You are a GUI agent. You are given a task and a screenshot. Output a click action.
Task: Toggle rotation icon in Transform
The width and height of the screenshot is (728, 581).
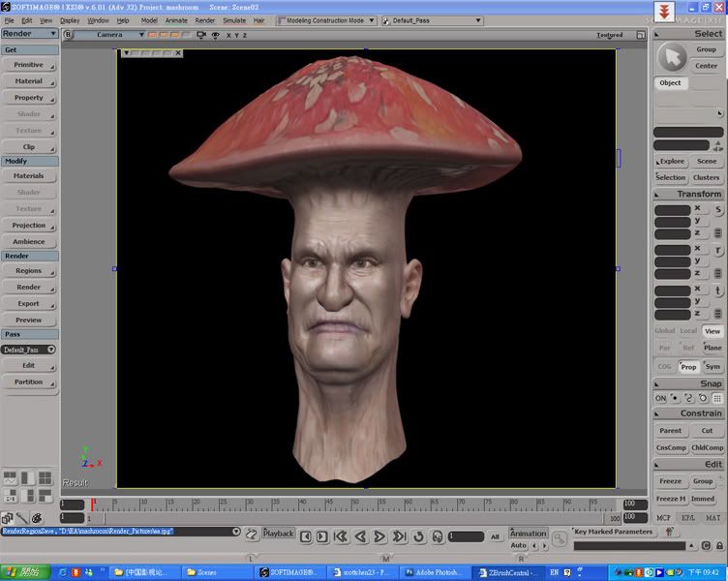[x=717, y=251]
